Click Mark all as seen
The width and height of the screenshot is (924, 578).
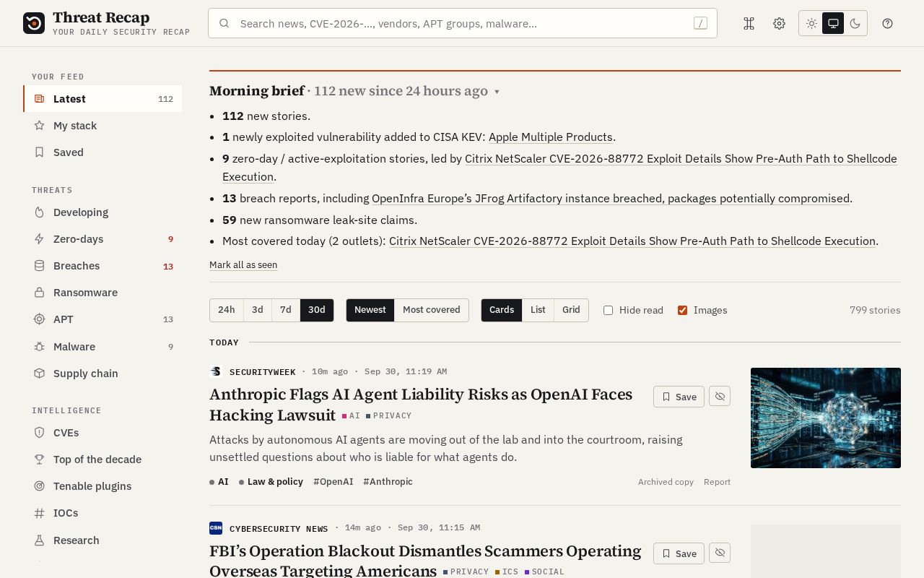click(243, 265)
